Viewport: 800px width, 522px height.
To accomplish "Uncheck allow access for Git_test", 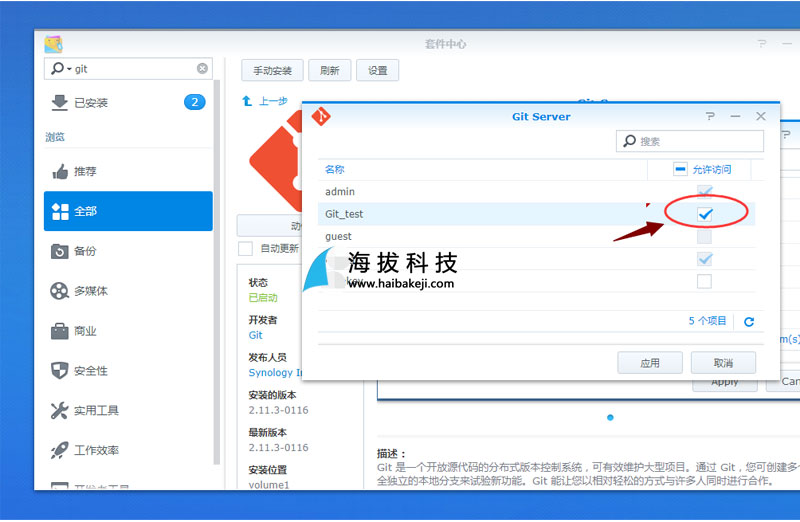I will [705, 214].
